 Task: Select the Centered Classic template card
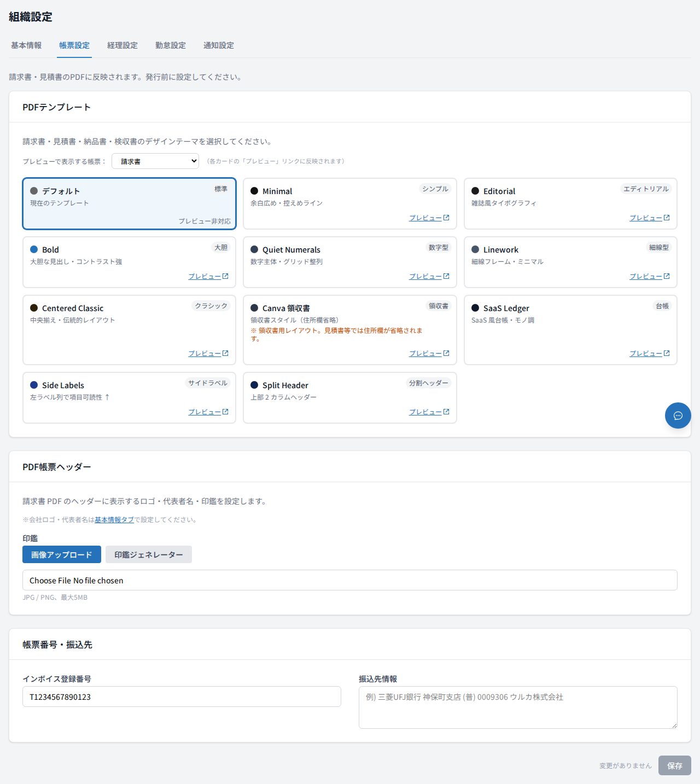coord(129,330)
